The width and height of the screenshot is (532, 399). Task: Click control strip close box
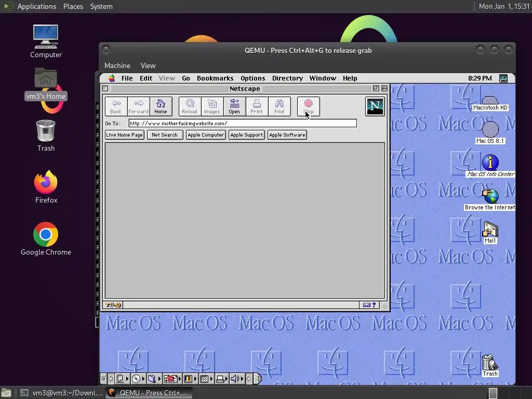pyautogui.click(x=104, y=379)
